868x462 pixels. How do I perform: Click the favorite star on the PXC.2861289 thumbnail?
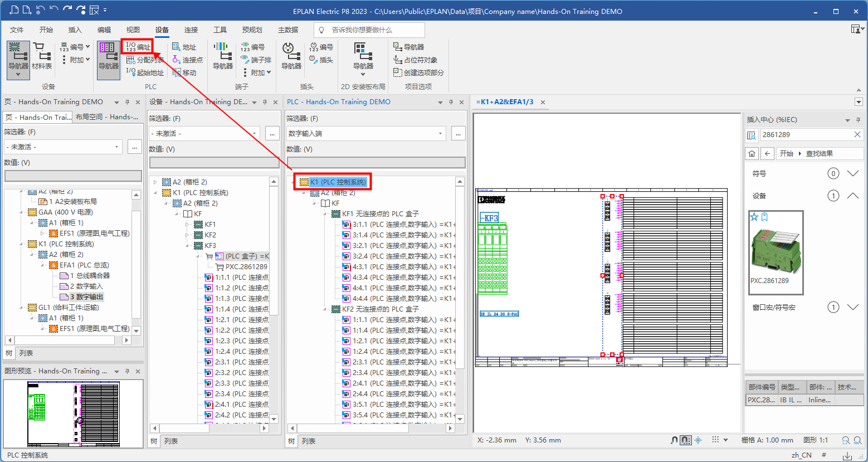(754, 217)
